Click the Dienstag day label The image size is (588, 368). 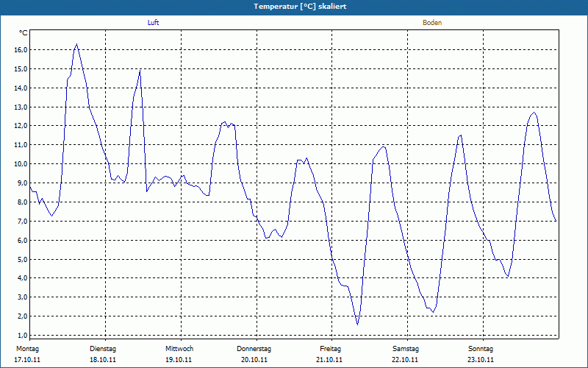[103, 349]
